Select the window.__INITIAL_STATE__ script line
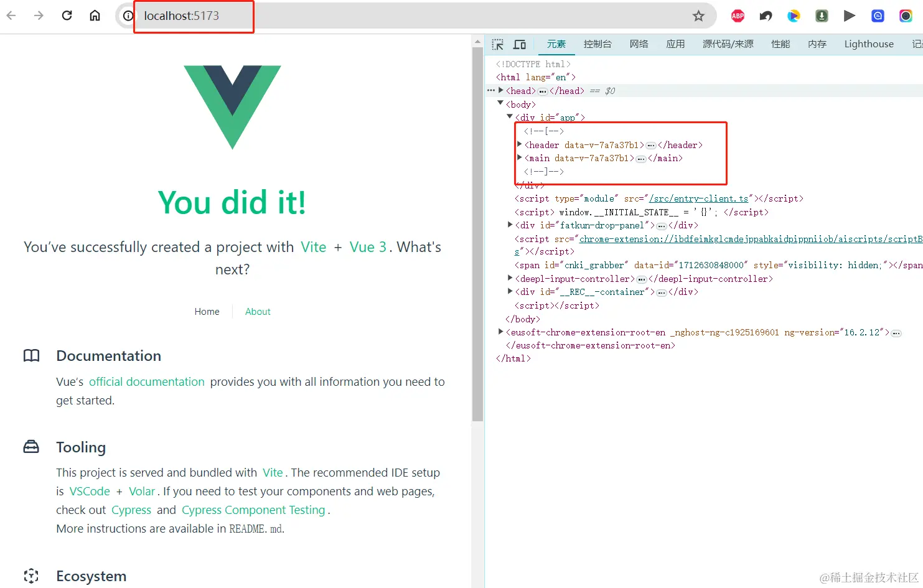This screenshot has width=923, height=588. (x=641, y=212)
